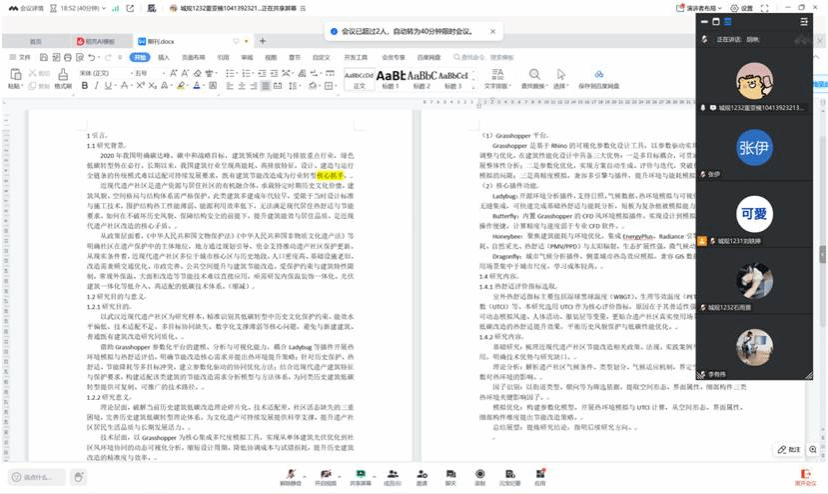Dismiss the 40-minute meeting notification

pos(493,31)
